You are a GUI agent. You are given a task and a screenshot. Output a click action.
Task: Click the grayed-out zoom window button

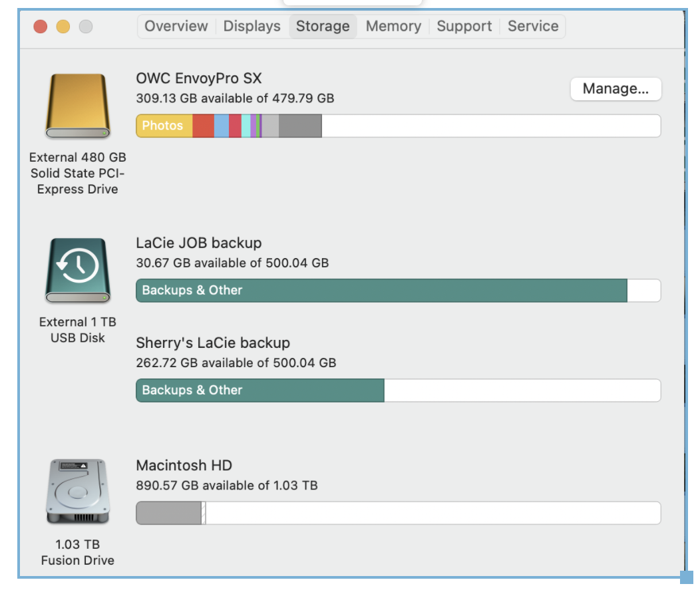coord(86,27)
